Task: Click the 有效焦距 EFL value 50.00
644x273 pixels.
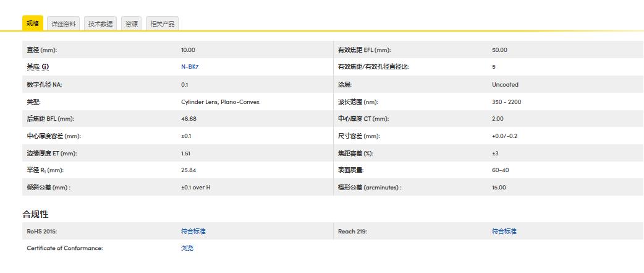Action: point(499,50)
